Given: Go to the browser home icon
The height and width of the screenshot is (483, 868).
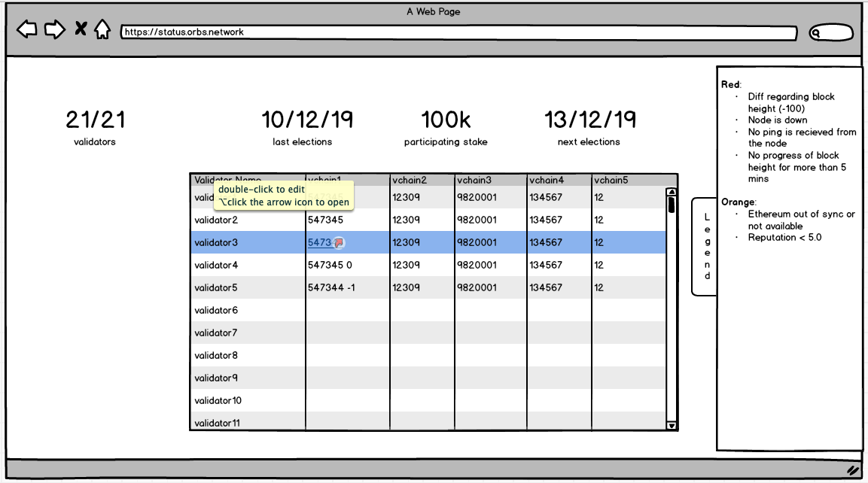Looking at the screenshot, I should (102, 29).
